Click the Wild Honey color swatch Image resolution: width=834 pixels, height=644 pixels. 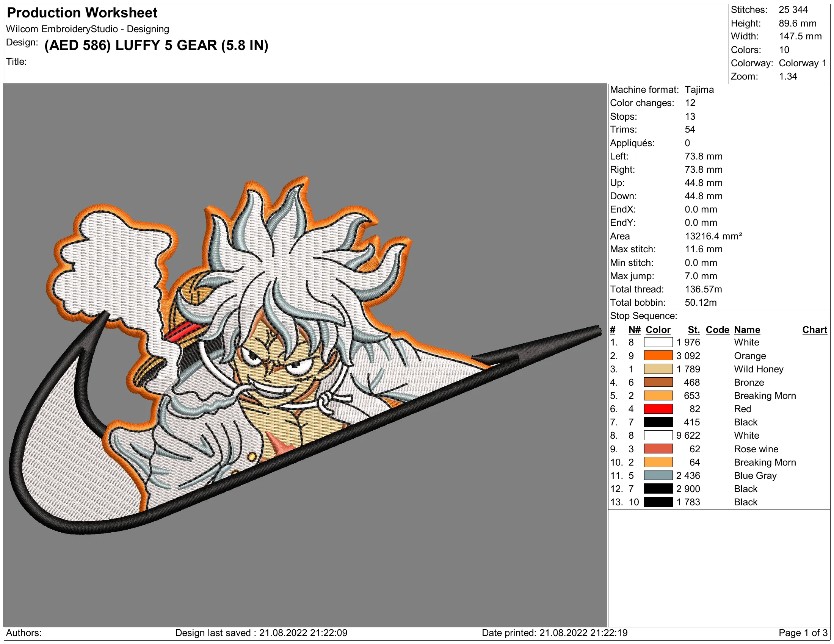pyautogui.click(x=658, y=369)
